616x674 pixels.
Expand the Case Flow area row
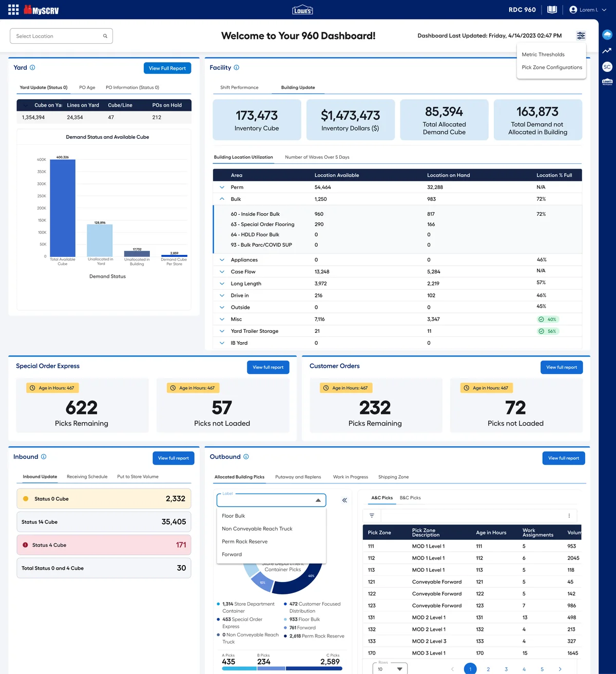click(222, 272)
